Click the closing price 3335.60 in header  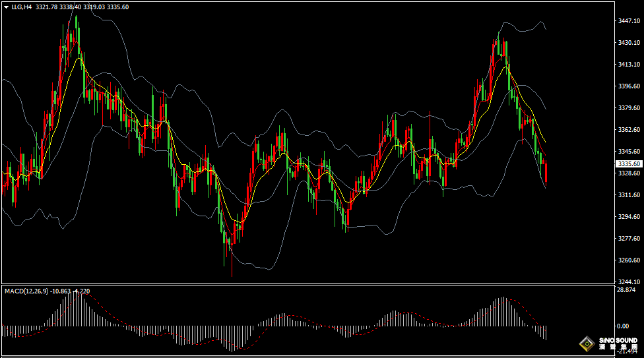[x=117, y=7]
